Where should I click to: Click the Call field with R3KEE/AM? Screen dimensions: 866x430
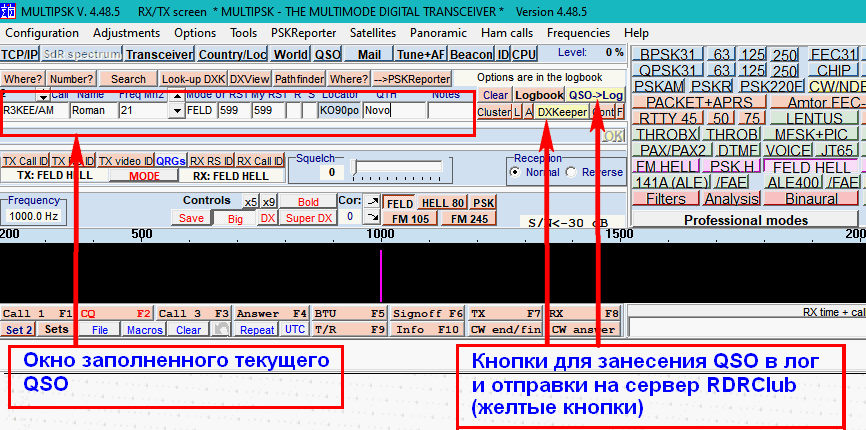(x=35, y=110)
